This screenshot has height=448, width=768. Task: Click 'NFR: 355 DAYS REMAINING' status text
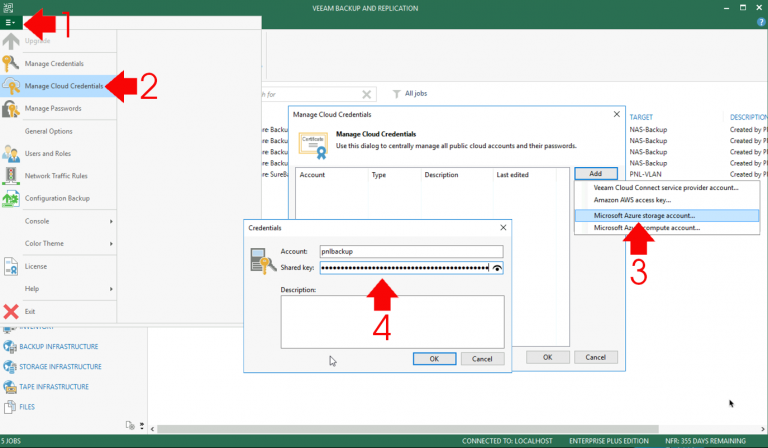click(x=705, y=441)
